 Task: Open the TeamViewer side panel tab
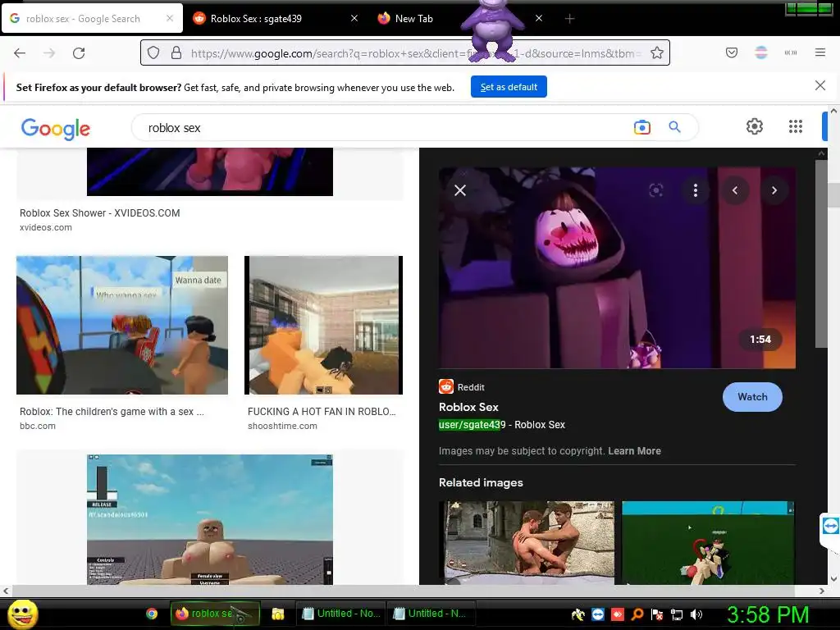[x=830, y=527]
